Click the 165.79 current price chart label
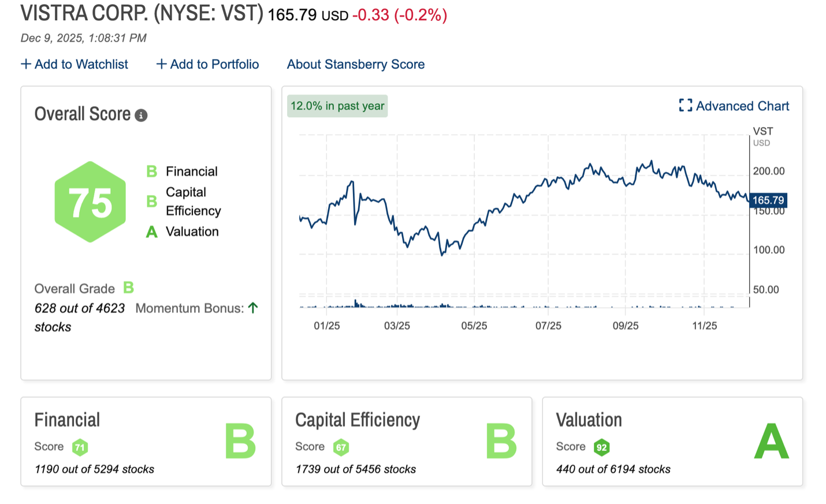 coord(768,200)
